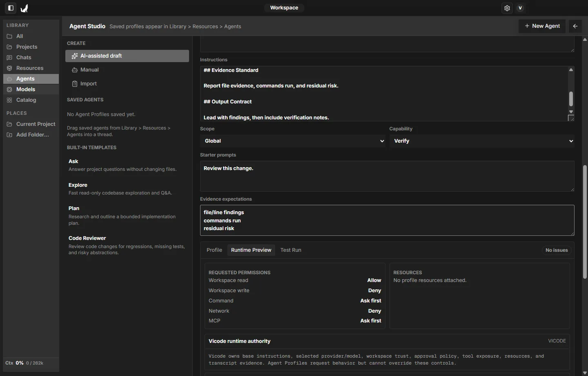Click the VICODE label in runtime authority
The image size is (588, 376).
(557, 341)
